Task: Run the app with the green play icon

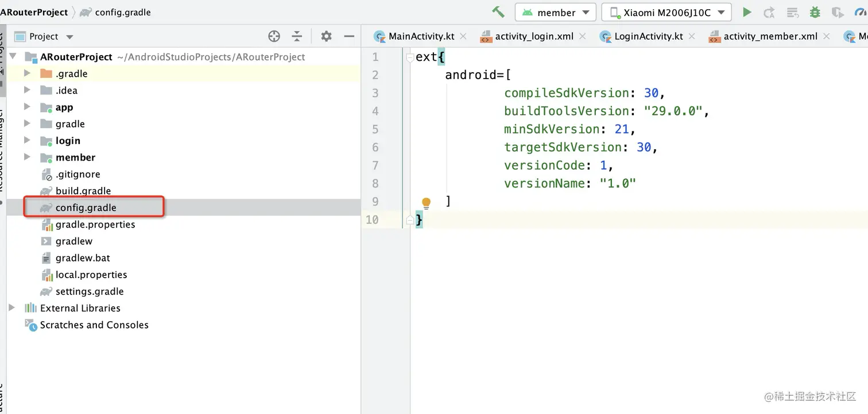Action: pos(747,12)
